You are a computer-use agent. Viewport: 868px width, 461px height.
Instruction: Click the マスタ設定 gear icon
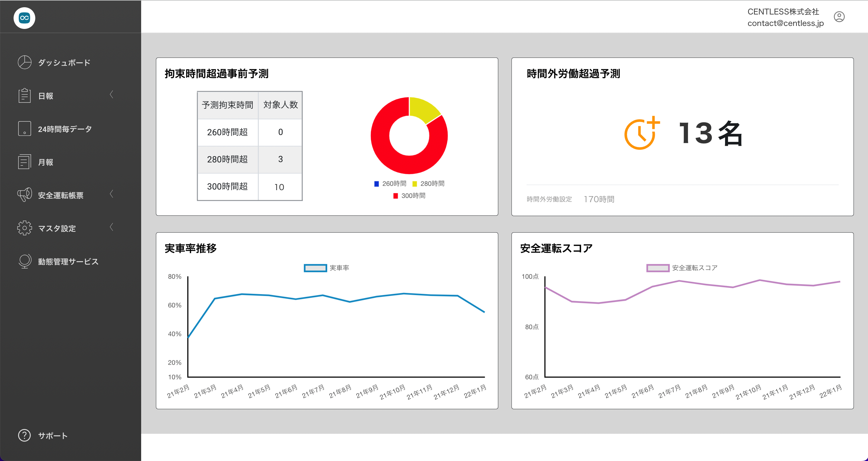click(x=24, y=228)
